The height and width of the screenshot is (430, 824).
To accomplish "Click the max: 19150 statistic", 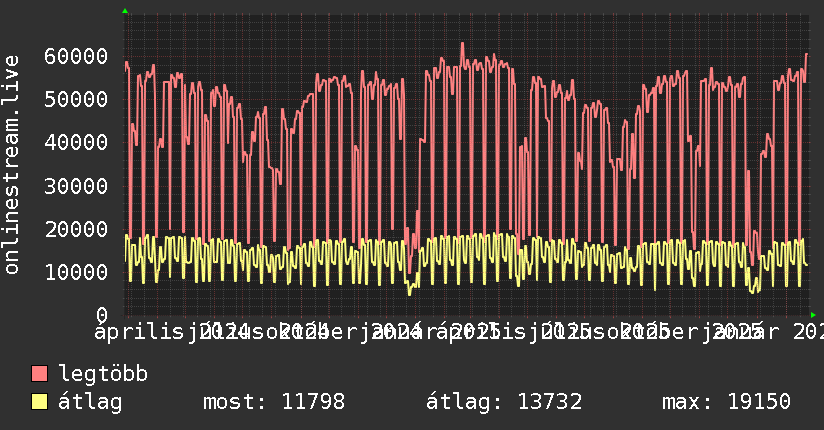I will tap(726, 402).
